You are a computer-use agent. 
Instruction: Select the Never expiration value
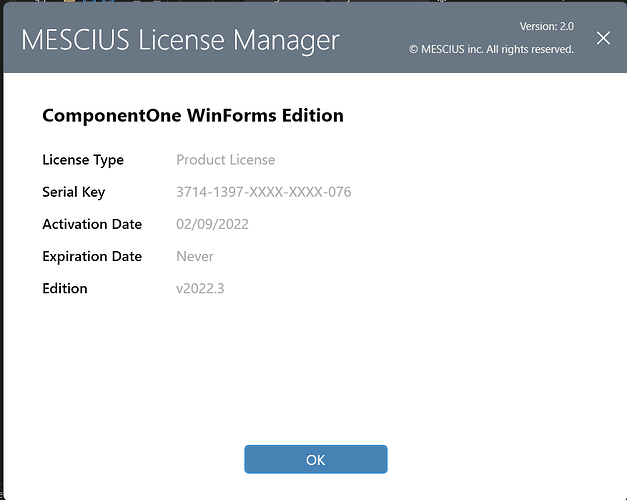click(195, 256)
